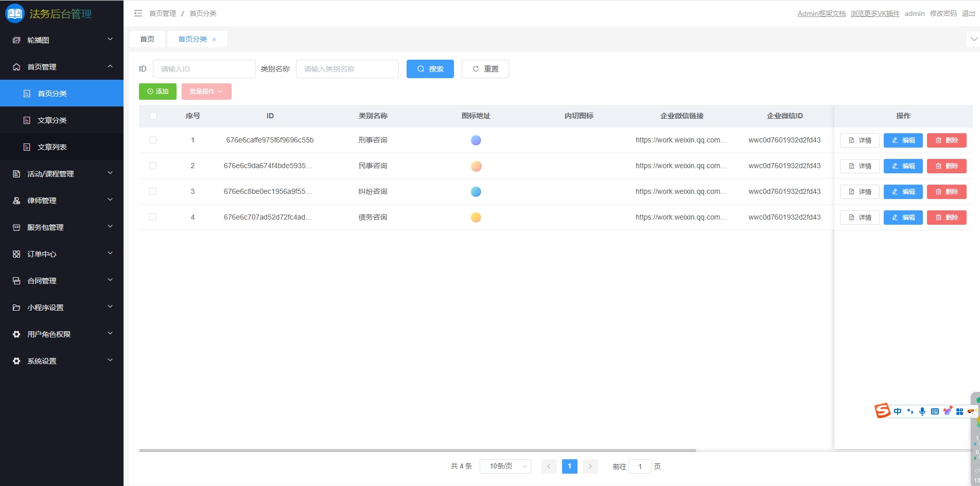
Task: Open the 浏览更多VK插件 link
Action: 875,13
